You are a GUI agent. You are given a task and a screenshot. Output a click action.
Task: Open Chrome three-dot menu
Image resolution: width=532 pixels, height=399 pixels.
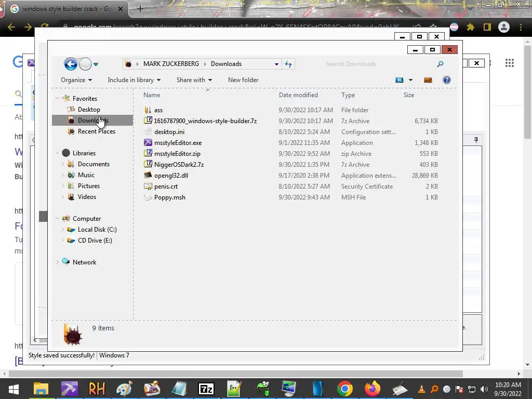click(x=521, y=27)
